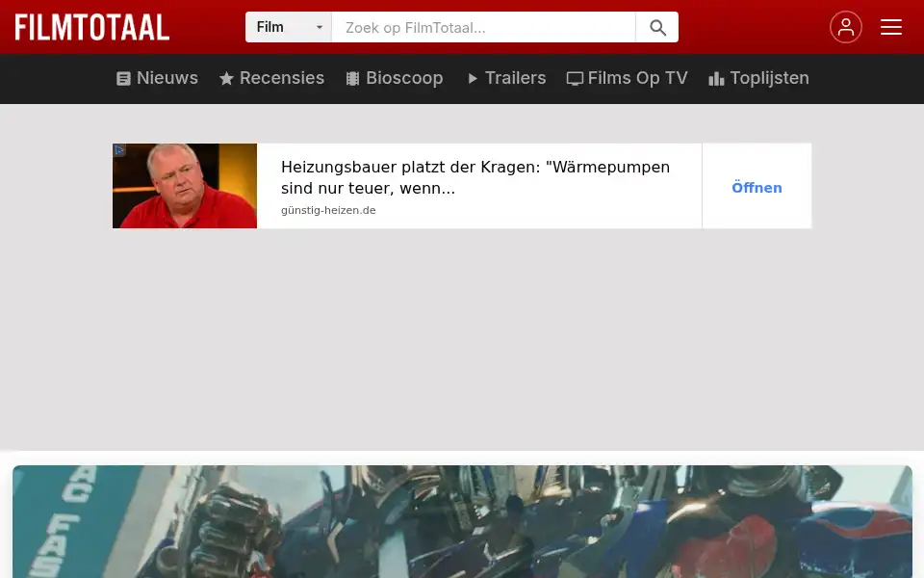The height and width of the screenshot is (578, 924).
Task: Open the hamburger menu
Action: pyautogui.click(x=891, y=27)
